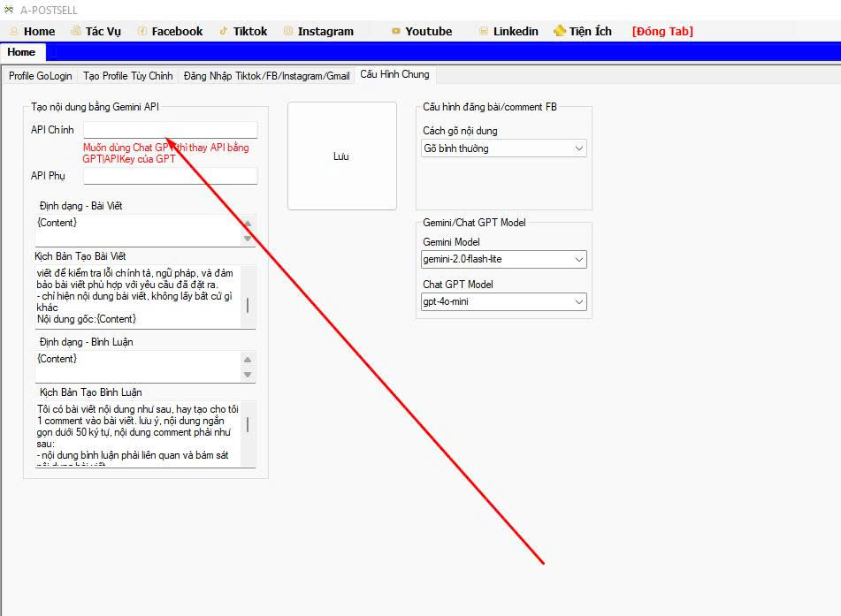The height and width of the screenshot is (616, 841).
Task: Click the [Đóng Tab] close tab button
Action: click(x=662, y=31)
